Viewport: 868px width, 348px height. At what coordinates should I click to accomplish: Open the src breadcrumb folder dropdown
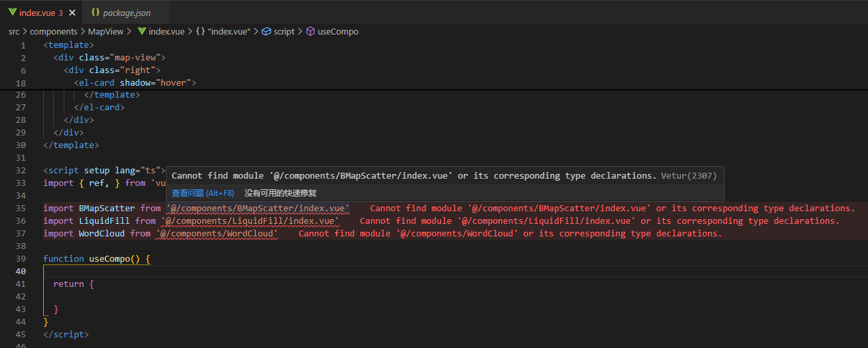(14, 31)
